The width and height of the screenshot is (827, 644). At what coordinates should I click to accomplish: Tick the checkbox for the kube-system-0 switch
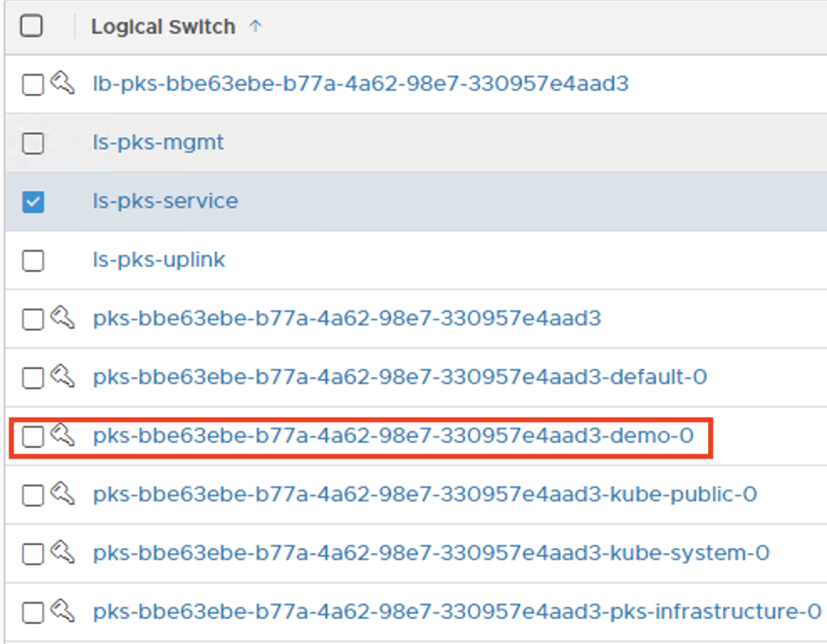[32, 554]
